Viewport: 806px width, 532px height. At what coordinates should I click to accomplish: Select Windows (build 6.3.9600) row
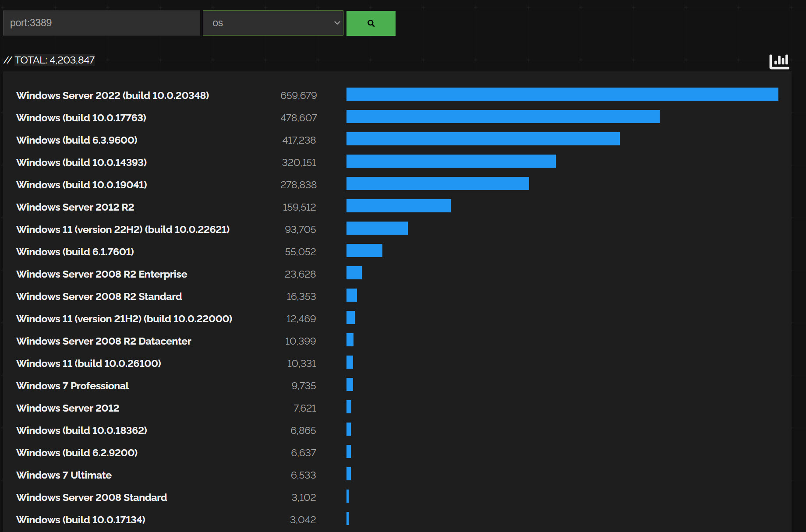click(x=77, y=140)
